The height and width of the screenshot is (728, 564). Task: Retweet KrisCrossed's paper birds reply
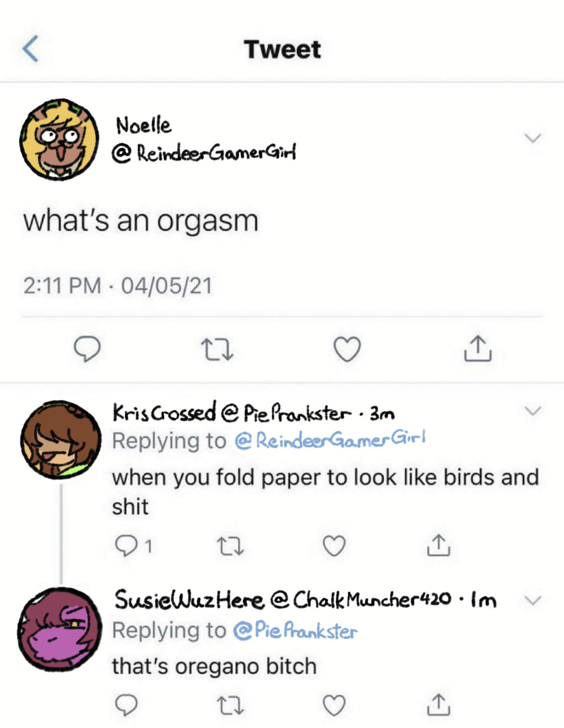click(230, 546)
